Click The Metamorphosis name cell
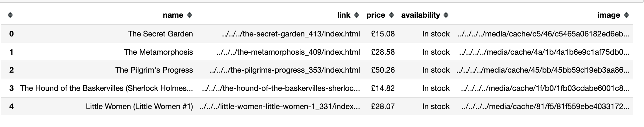 (x=158, y=52)
